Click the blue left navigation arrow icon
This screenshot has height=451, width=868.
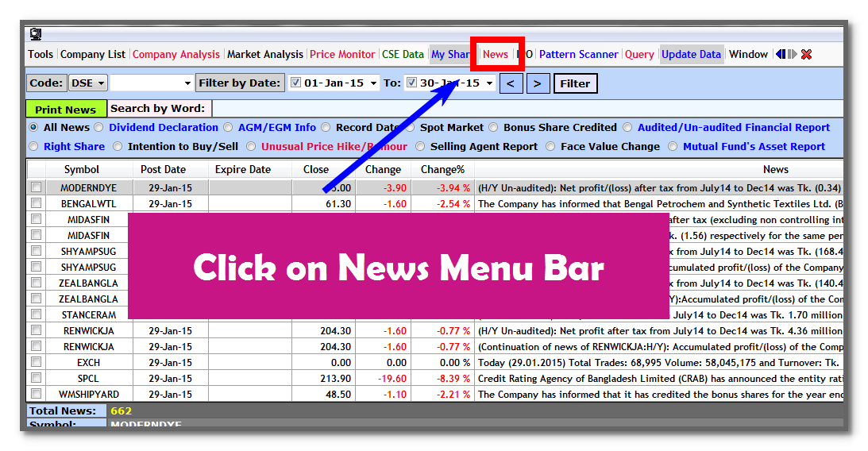point(781,54)
